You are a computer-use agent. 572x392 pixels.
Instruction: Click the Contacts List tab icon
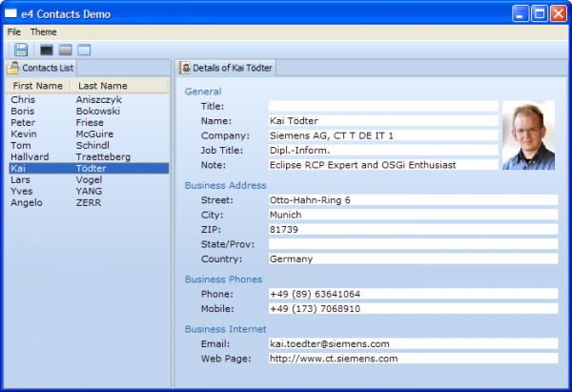(13, 68)
